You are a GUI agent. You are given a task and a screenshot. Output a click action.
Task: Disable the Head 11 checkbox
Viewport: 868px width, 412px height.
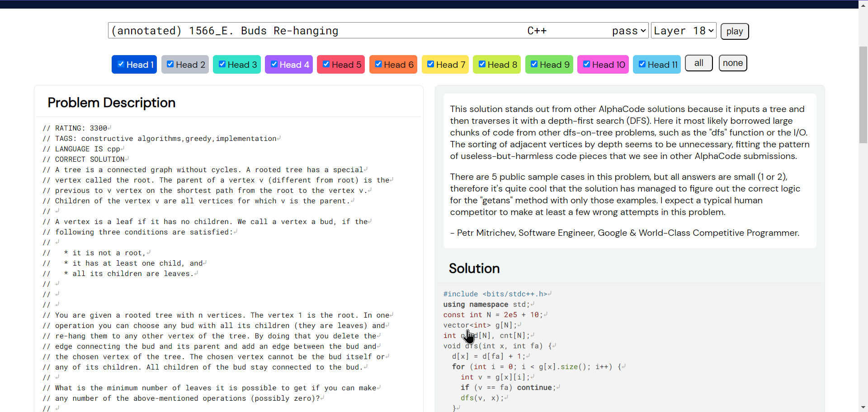point(642,64)
